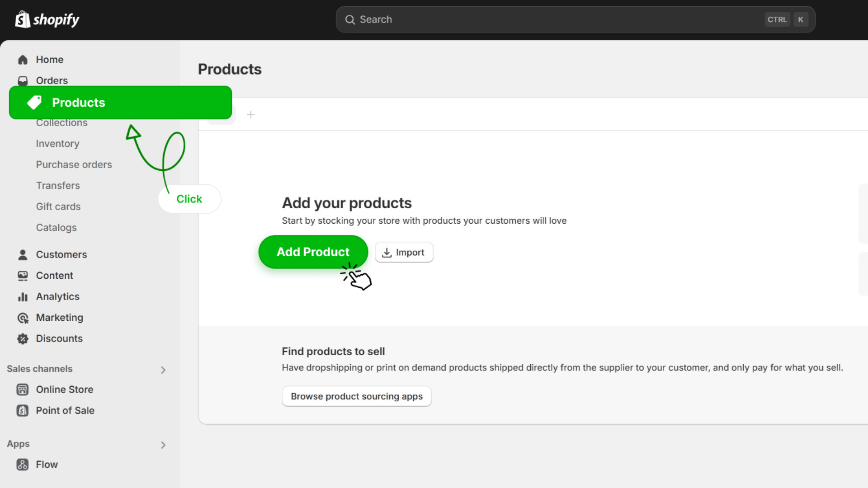The width and height of the screenshot is (868, 488).
Task: Click the Analytics bar chart icon
Action: pyautogui.click(x=23, y=297)
